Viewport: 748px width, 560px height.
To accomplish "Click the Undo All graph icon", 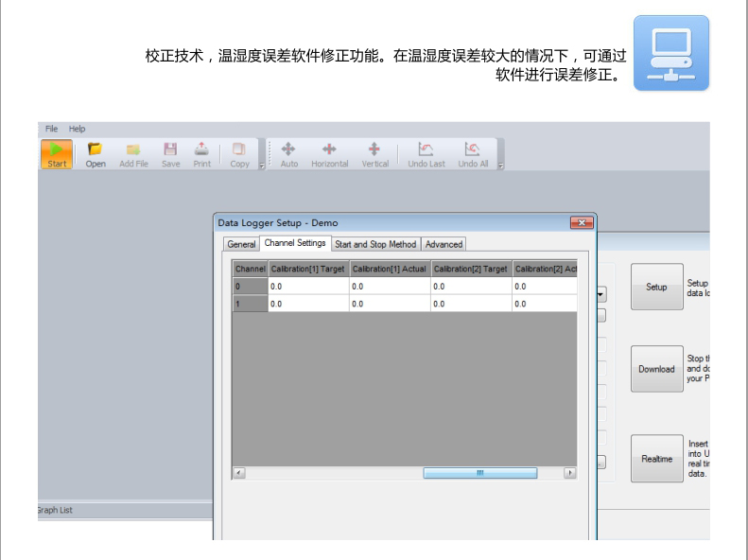I will [x=473, y=154].
